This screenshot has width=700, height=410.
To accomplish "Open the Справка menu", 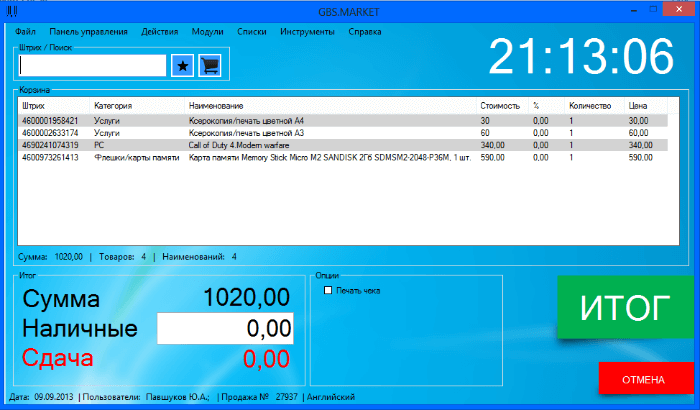I will (x=365, y=32).
